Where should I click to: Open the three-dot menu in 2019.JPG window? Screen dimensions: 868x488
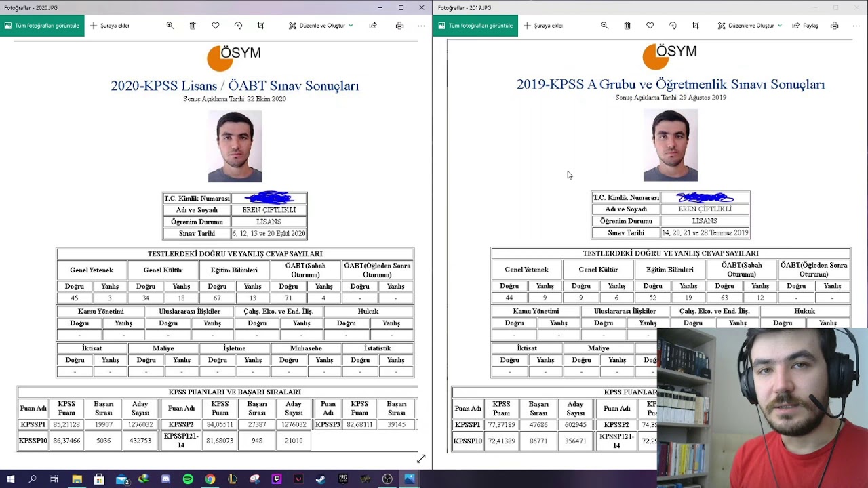(856, 26)
